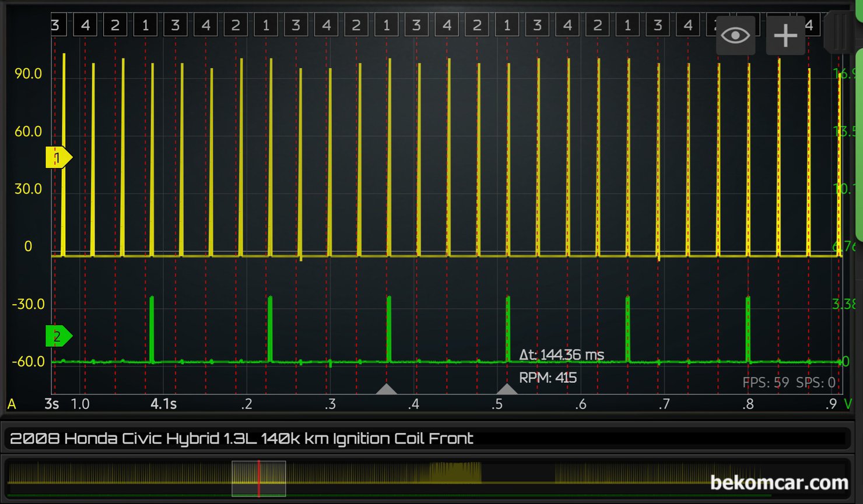Toggle the eye visibility icon
The width and height of the screenshot is (863, 504).
coord(735,36)
